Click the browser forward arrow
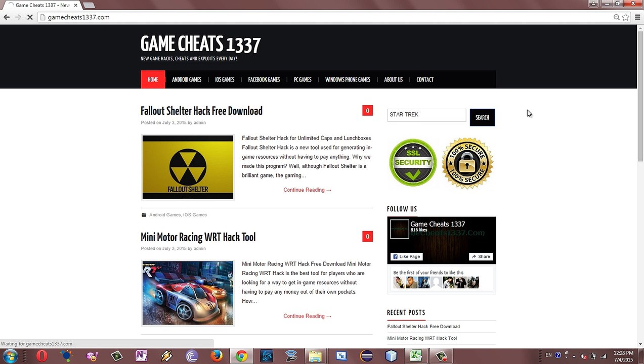Viewport: 644px width, 364px height. click(18, 17)
